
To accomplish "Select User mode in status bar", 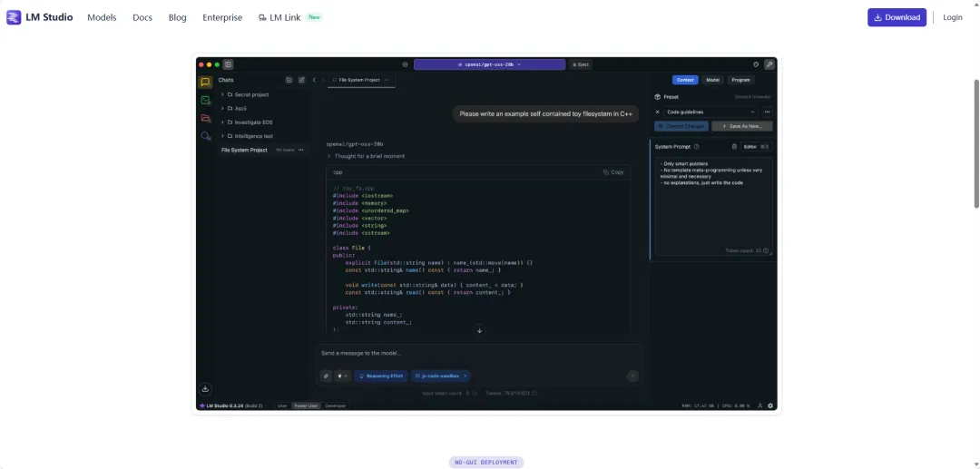I will coord(282,405).
